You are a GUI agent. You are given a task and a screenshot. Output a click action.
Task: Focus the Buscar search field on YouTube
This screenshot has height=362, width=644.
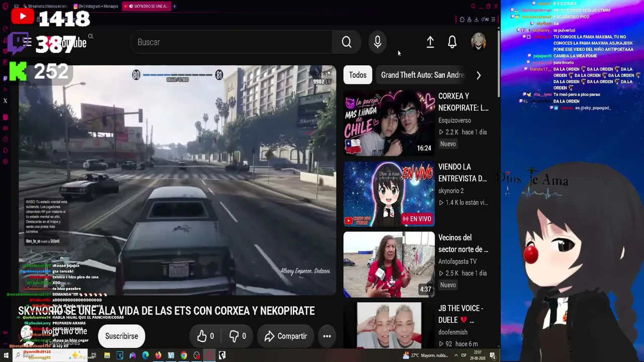pyautogui.click(x=231, y=42)
